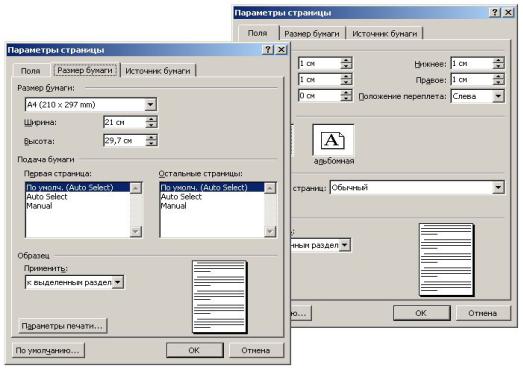
Task: Click the Ширина width field 21 см
Action: [x=124, y=122]
